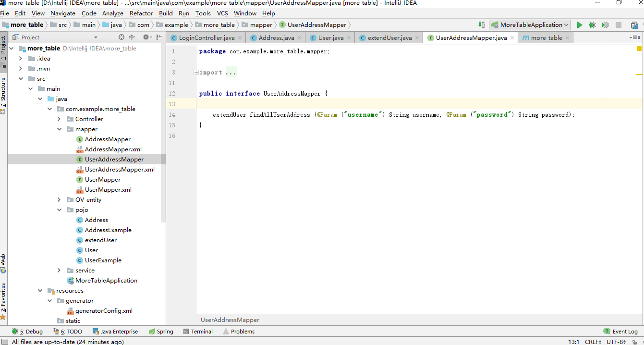Toggle the Web side panel tab
Viewport: 644px width, 345px height.
[x=3, y=263]
